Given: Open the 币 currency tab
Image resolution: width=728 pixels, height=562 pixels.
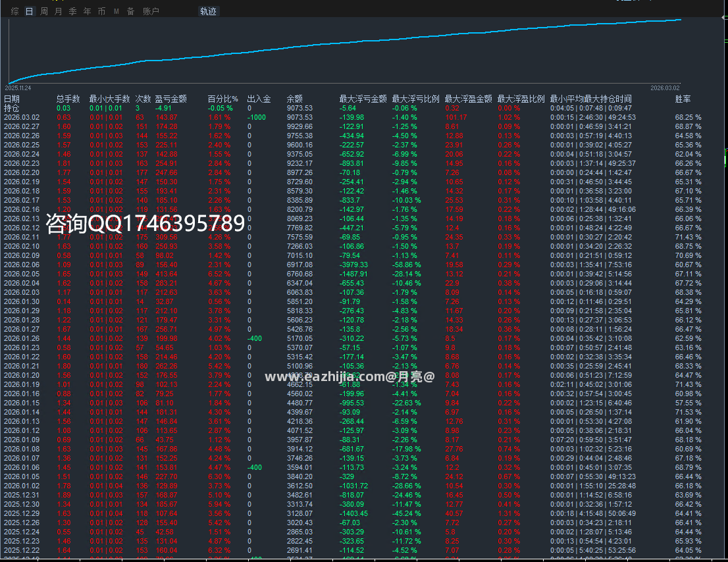Looking at the screenshot, I should click(x=101, y=11).
